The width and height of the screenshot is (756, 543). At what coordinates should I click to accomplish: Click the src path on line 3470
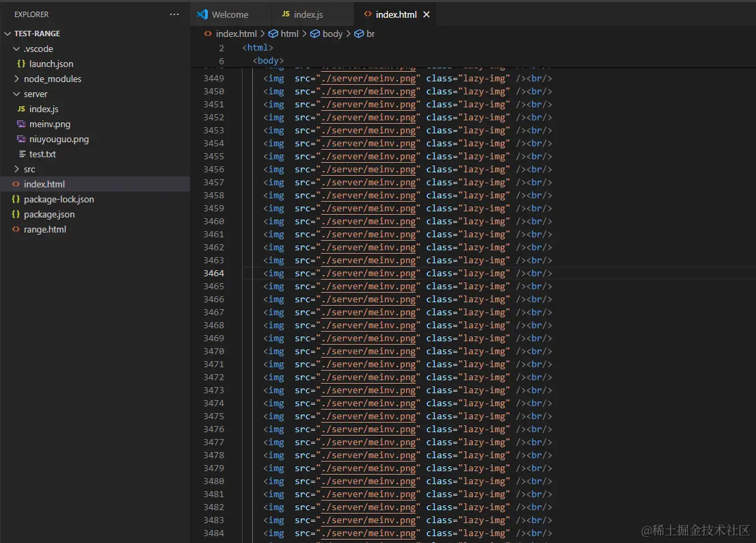(x=368, y=351)
